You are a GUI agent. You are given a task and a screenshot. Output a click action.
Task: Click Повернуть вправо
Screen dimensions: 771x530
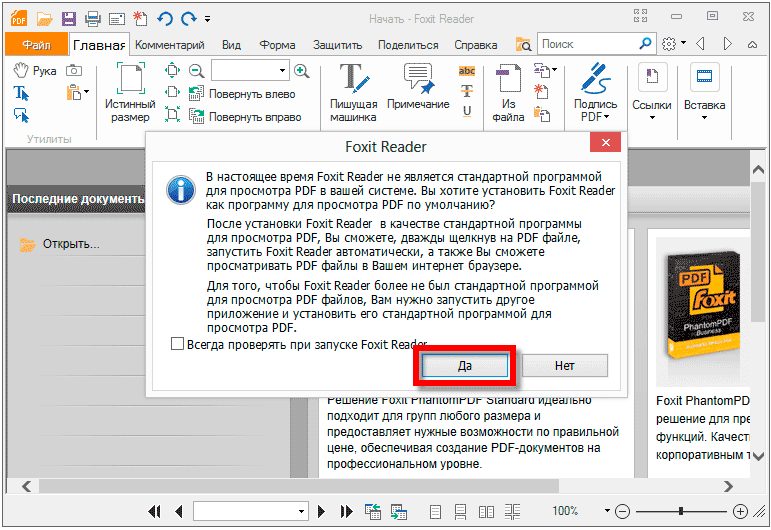(x=245, y=117)
